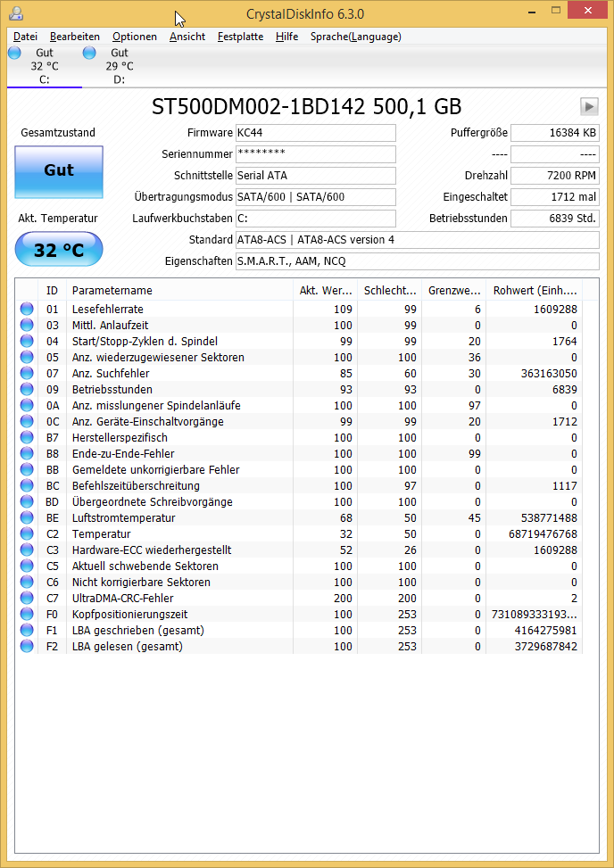Click status orb for Aktuell schwebende Sektoren
Image resolution: width=614 pixels, height=868 pixels.
[x=27, y=566]
